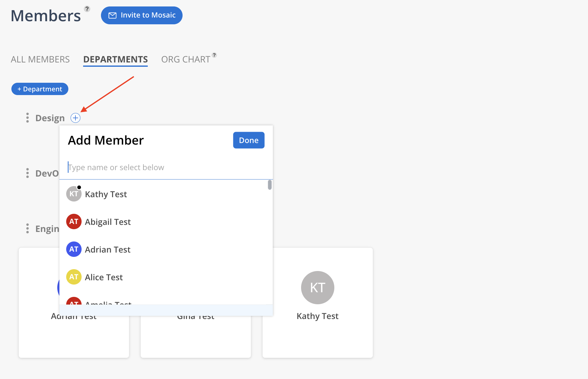Screen dimensions: 588x379
Task: Click Abigail Test's red AT avatar
Action: (74, 221)
